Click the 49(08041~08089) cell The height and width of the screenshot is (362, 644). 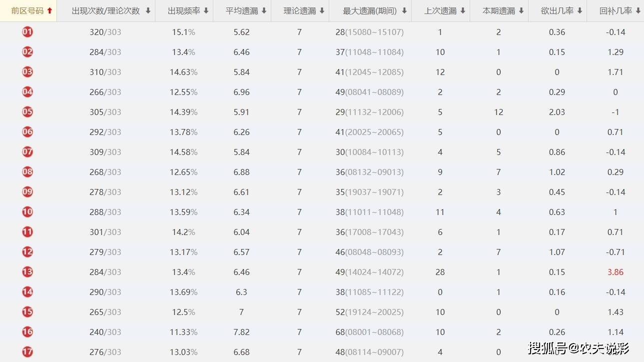click(370, 92)
